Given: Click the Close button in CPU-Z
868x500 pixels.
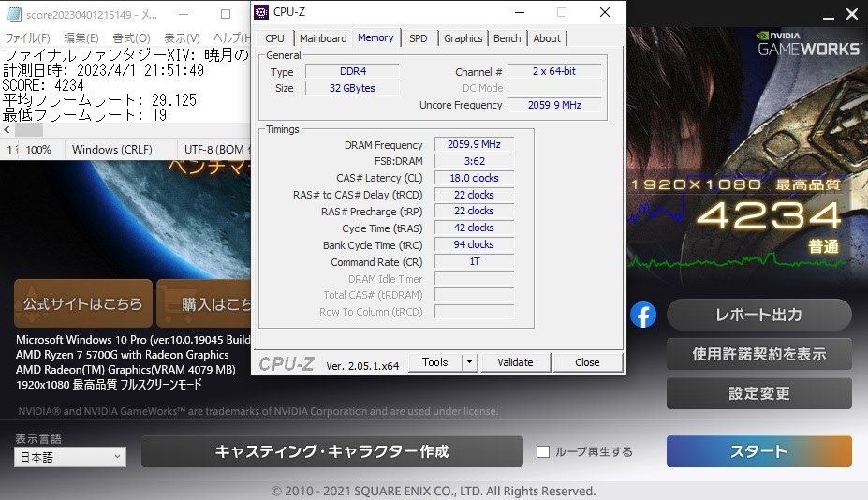Looking at the screenshot, I should 587,362.
